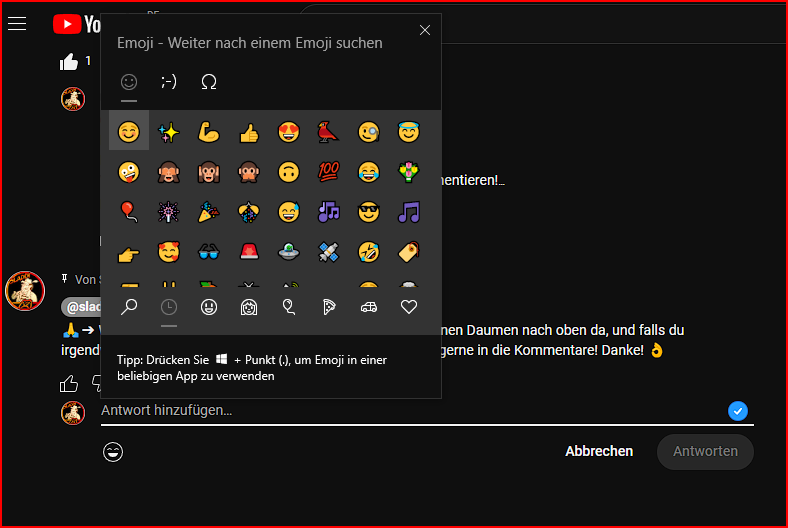Show the vehicles car emoji category

click(x=368, y=307)
